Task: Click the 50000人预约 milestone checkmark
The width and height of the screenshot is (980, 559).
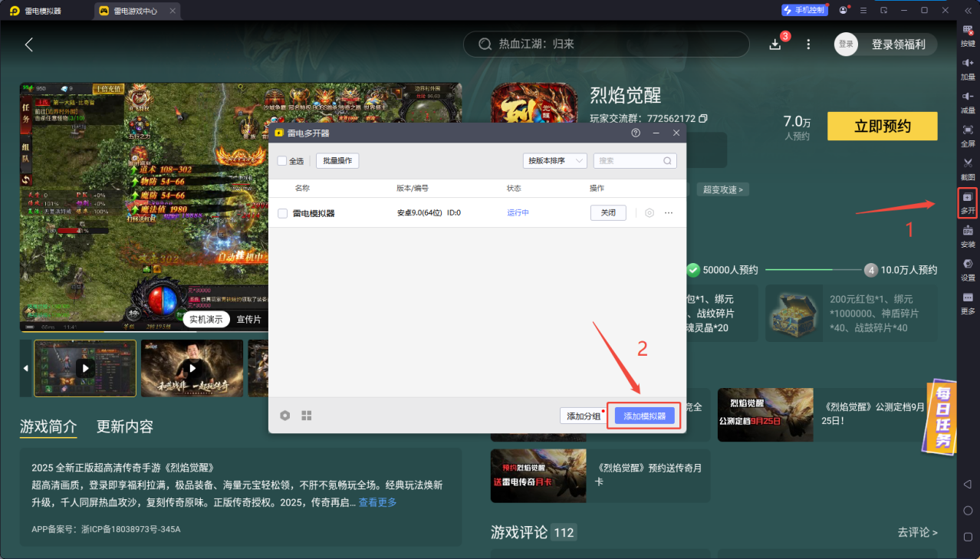Action: coord(693,270)
